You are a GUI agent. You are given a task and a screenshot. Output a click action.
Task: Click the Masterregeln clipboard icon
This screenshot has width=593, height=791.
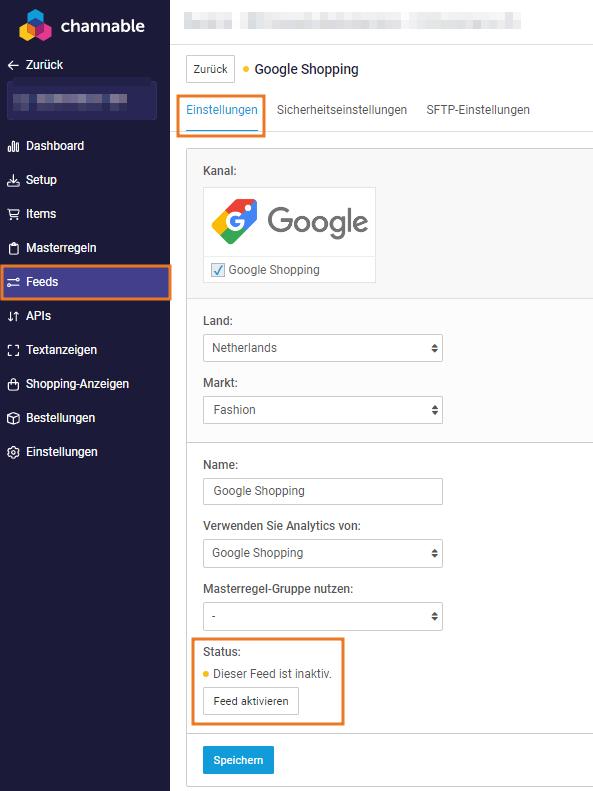pyautogui.click(x=13, y=248)
